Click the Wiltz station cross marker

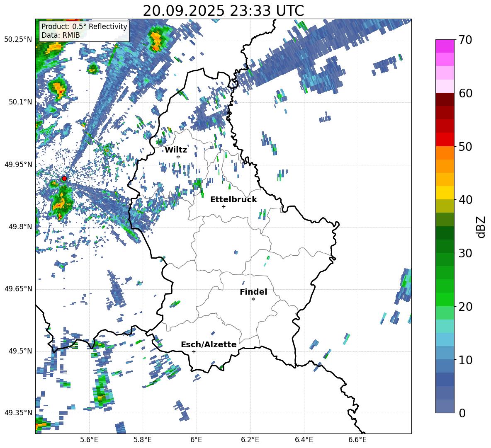[178, 157]
